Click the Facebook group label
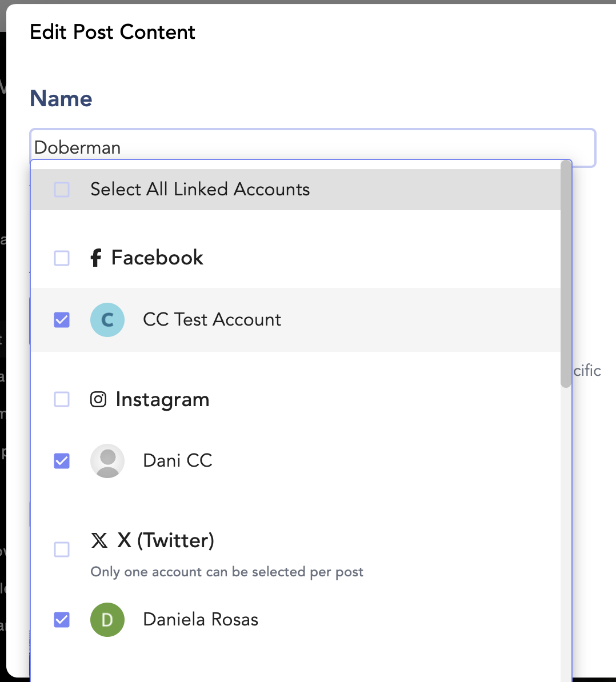Viewport: 616px width, 682px height. (x=157, y=258)
